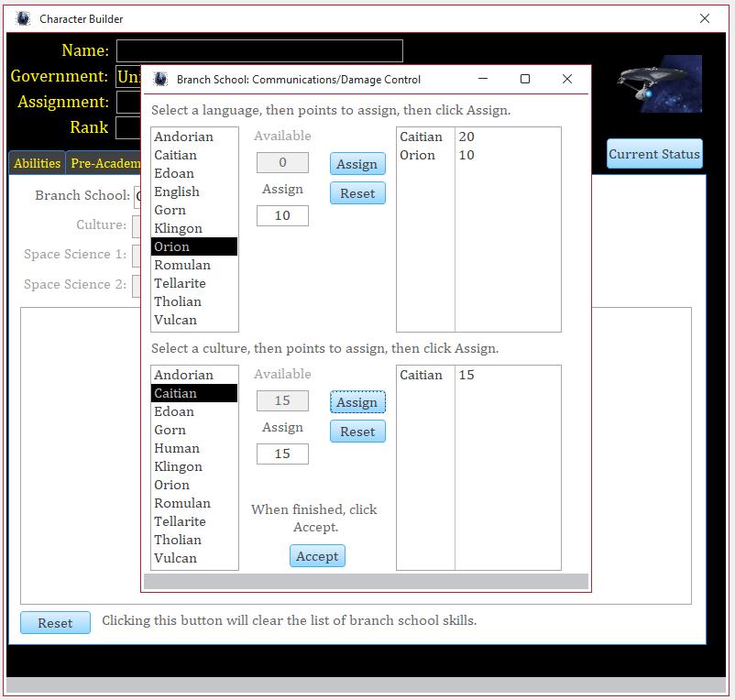Reset the culture point assignments
Image resolution: width=735 pixels, height=700 pixels.
click(357, 432)
